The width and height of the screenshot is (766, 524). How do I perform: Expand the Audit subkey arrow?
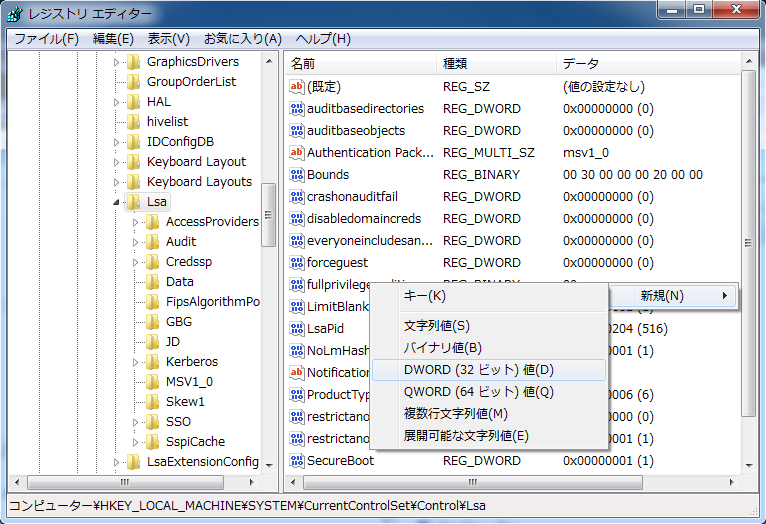(136, 242)
